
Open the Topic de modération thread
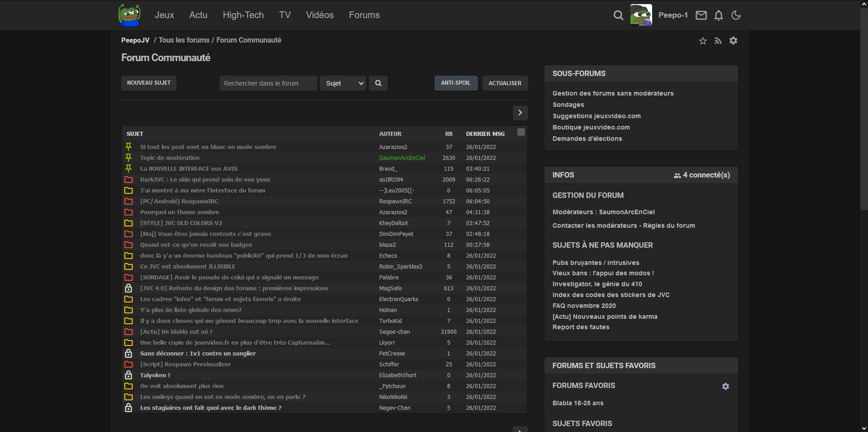point(170,158)
